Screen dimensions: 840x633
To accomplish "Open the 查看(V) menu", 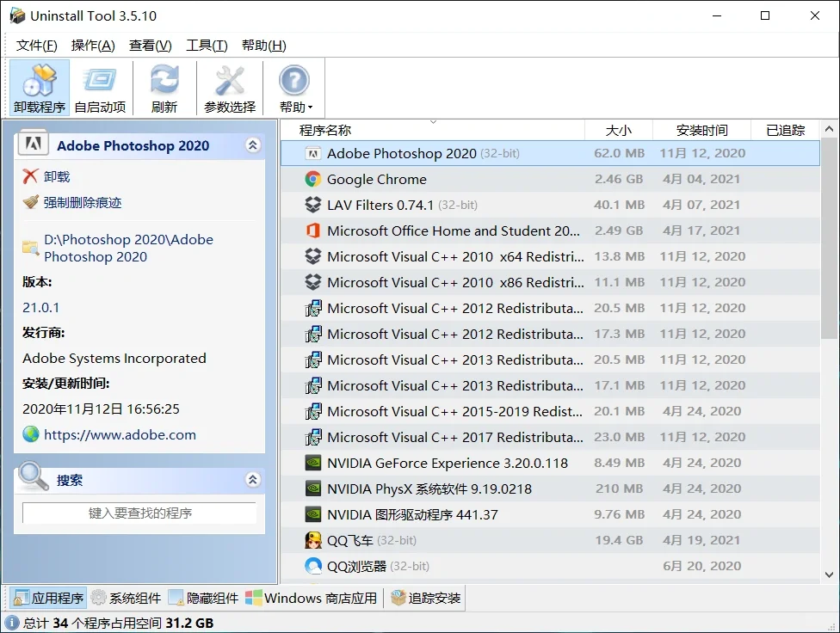I will click(x=151, y=46).
